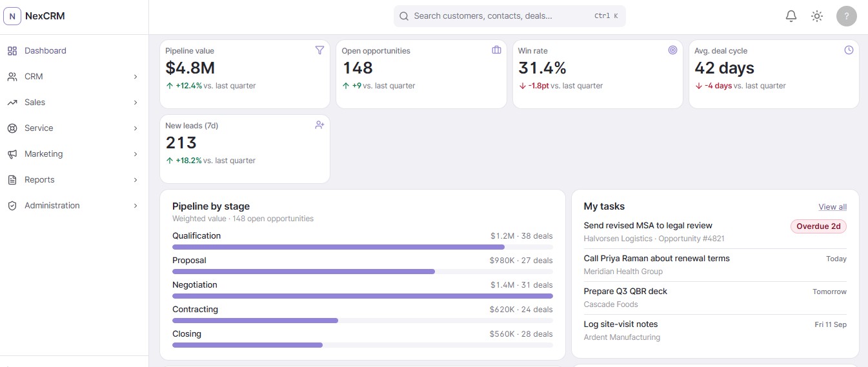Focus the search customers, contacts, deals field

point(509,16)
